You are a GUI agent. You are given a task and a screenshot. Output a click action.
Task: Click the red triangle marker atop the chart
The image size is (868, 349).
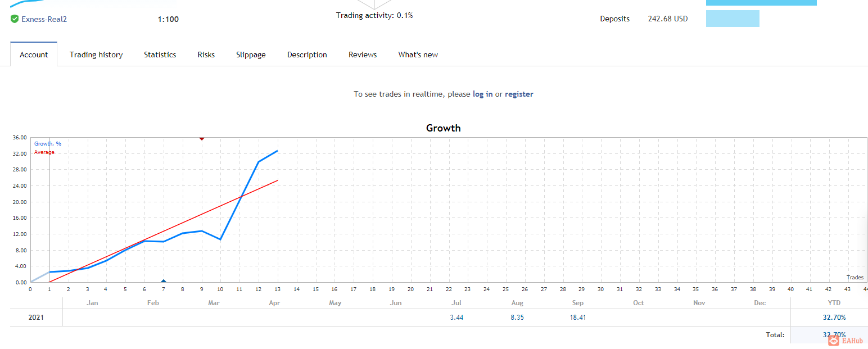202,138
